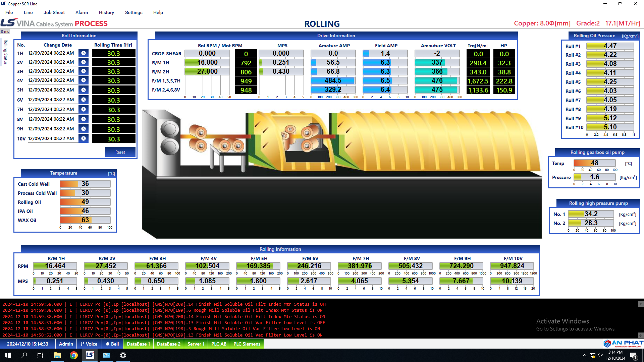Expand the Rolling Status side panel

pyautogui.click(x=5, y=52)
